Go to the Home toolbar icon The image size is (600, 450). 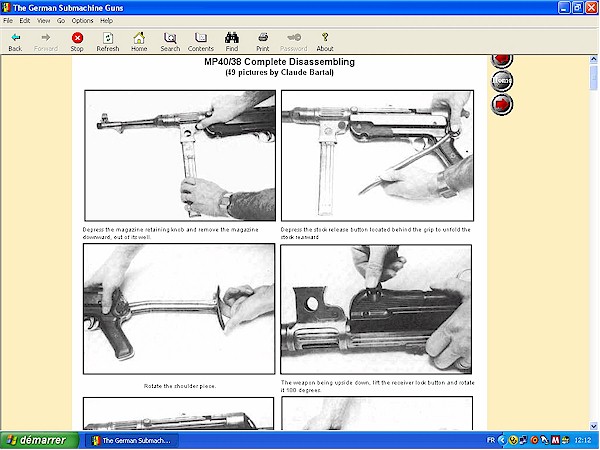[139, 38]
